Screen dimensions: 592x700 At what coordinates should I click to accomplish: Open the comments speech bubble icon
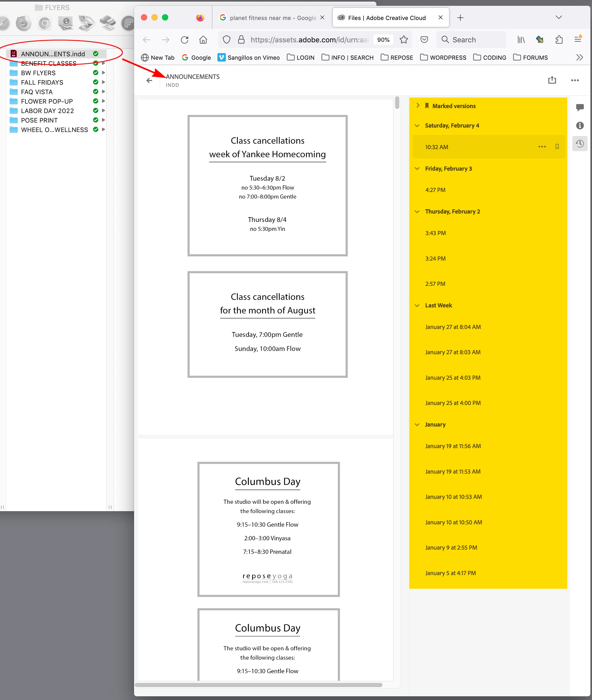pyautogui.click(x=580, y=108)
